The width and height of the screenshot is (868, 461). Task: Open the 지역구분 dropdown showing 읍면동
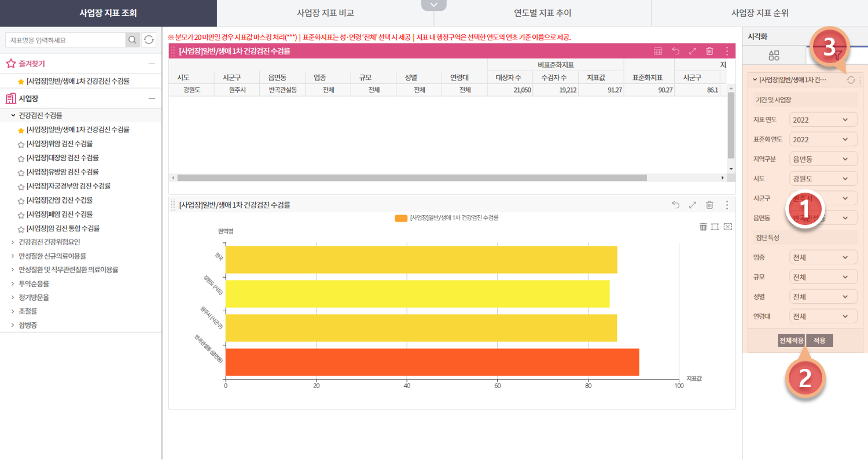[x=823, y=159]
